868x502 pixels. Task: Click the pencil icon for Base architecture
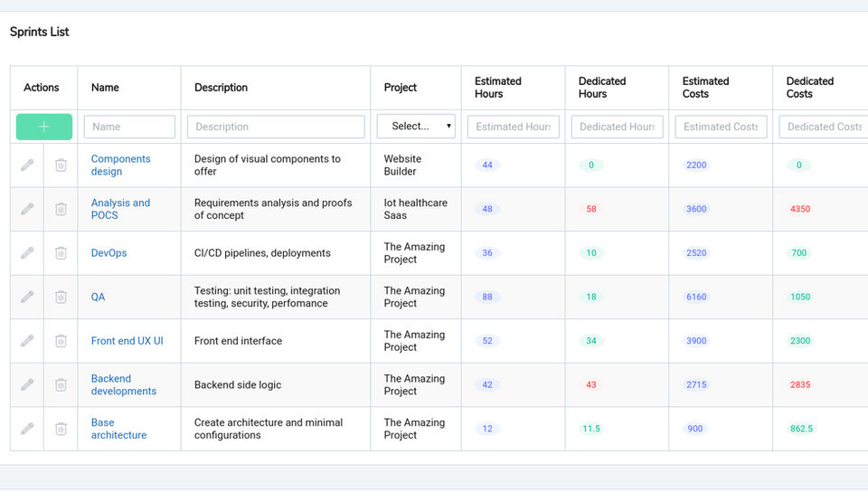(x=27, y=429)
